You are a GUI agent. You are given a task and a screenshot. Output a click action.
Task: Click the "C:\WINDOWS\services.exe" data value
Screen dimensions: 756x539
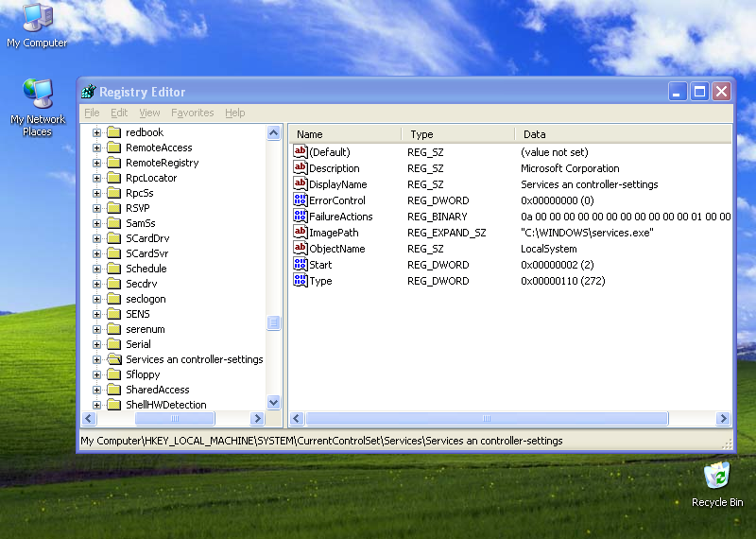click(587, 233)
